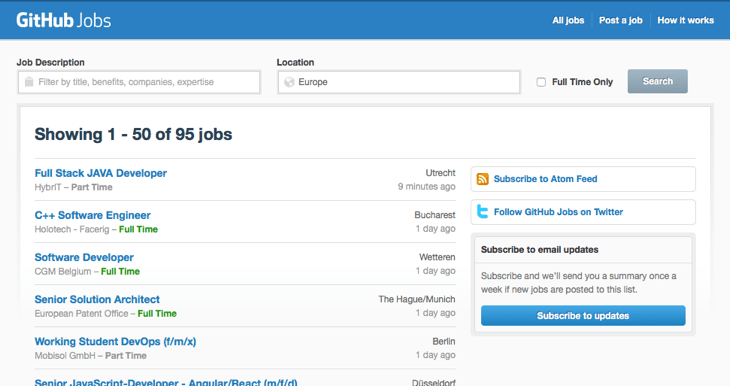Viewport: 730px width, 386px height.
Task: Open the All jobs nav item
Action: pos(568,20)
